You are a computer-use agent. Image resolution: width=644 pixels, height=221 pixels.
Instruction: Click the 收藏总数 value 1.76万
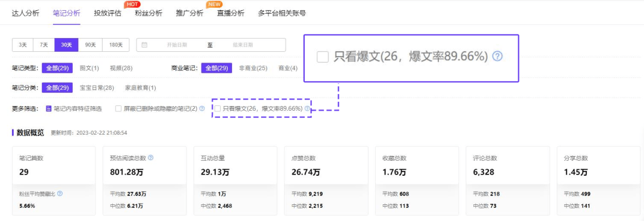[x=394, y=172]
